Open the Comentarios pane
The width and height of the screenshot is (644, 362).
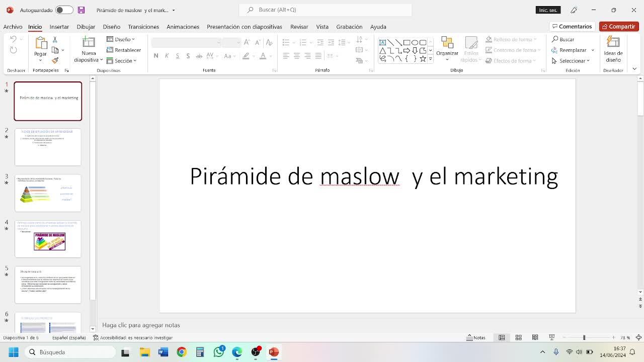tap(572, 27)
